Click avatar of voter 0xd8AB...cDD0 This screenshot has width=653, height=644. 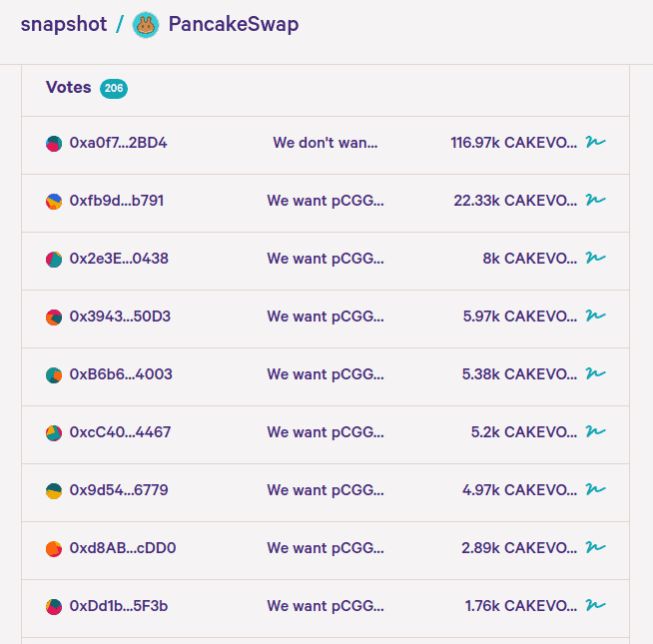point(54,548)
